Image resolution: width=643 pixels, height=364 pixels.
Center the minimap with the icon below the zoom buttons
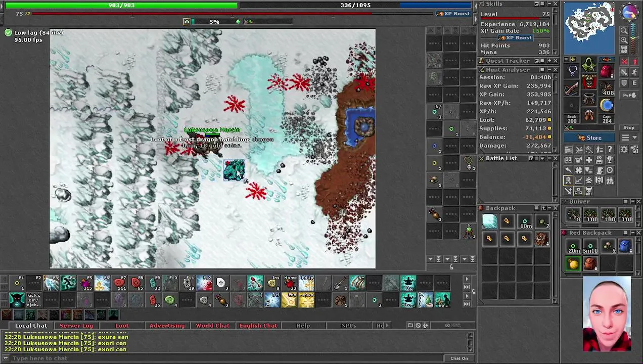(624, 50)
